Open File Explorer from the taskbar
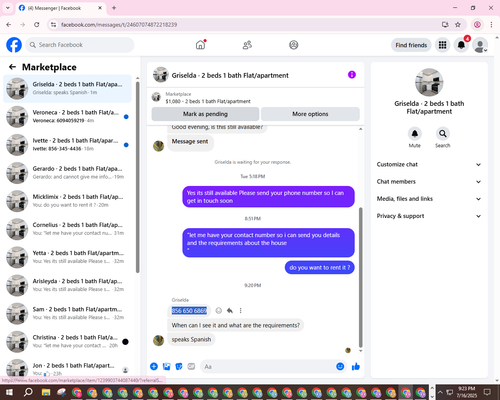The width and height of the screenshot is (500, 400). (46, 392)
